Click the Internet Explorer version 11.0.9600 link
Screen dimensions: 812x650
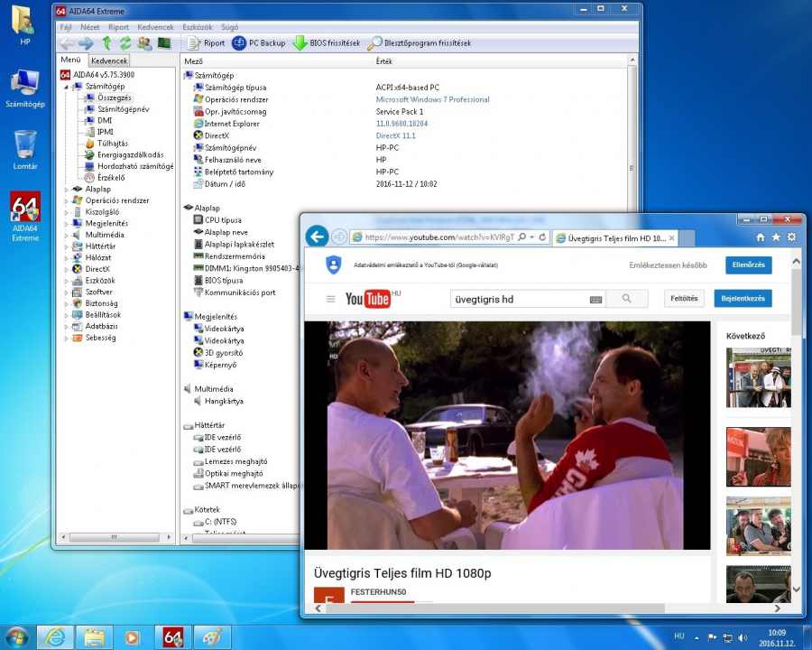coord(401,124)
